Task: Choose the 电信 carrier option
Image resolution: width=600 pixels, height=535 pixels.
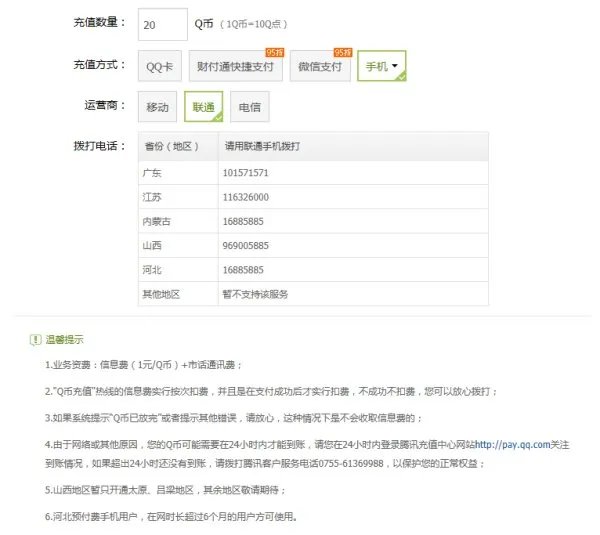Action: [249, 107]
